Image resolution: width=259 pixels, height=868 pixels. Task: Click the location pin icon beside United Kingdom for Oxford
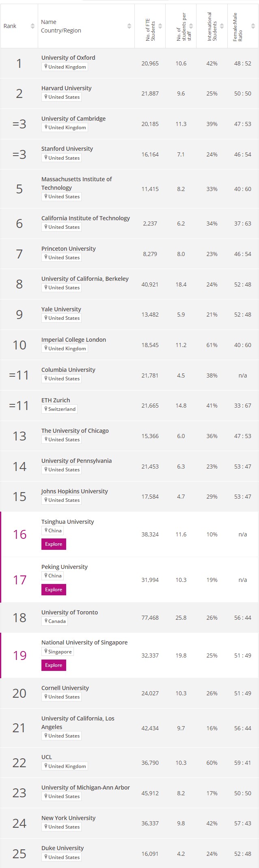[45, 67]
